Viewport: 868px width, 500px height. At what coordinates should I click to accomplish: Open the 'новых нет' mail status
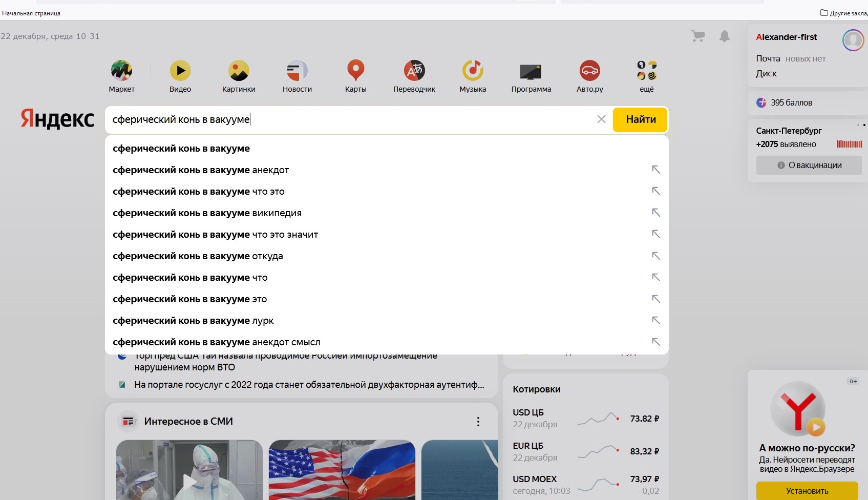pos(806,58)
